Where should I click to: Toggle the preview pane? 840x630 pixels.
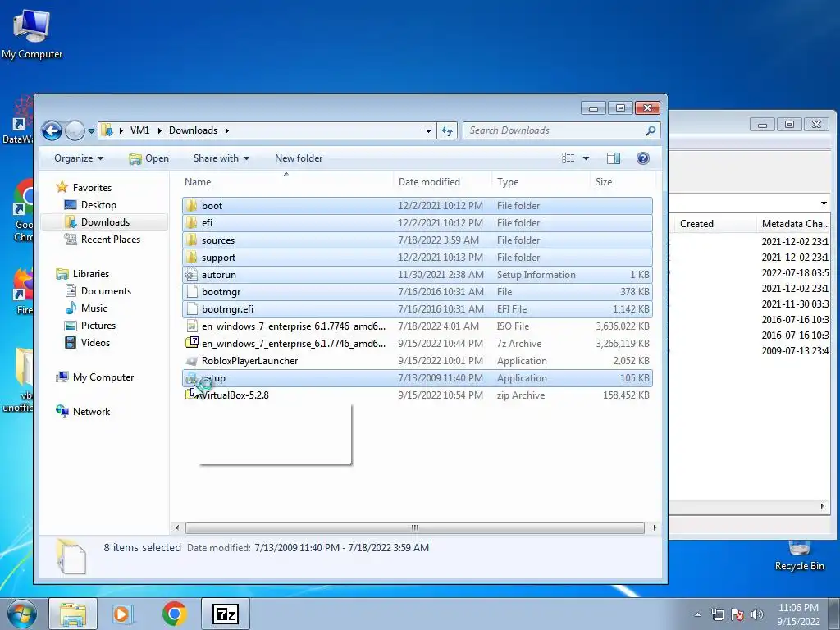pyautogui.click(x=614, y=158)
